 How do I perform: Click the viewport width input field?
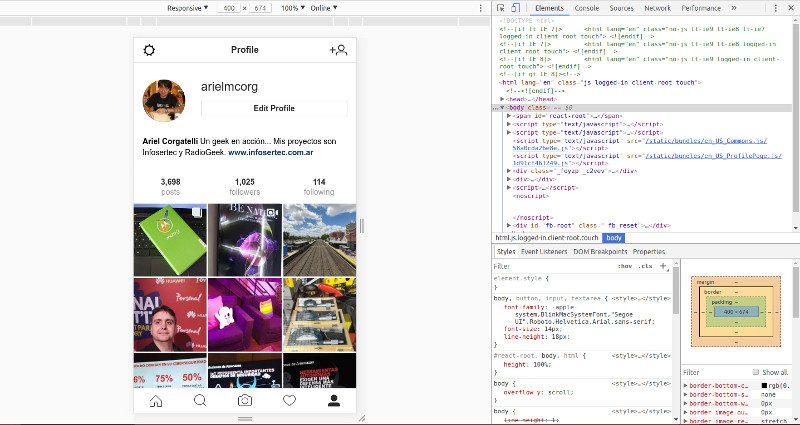point(229,8)
